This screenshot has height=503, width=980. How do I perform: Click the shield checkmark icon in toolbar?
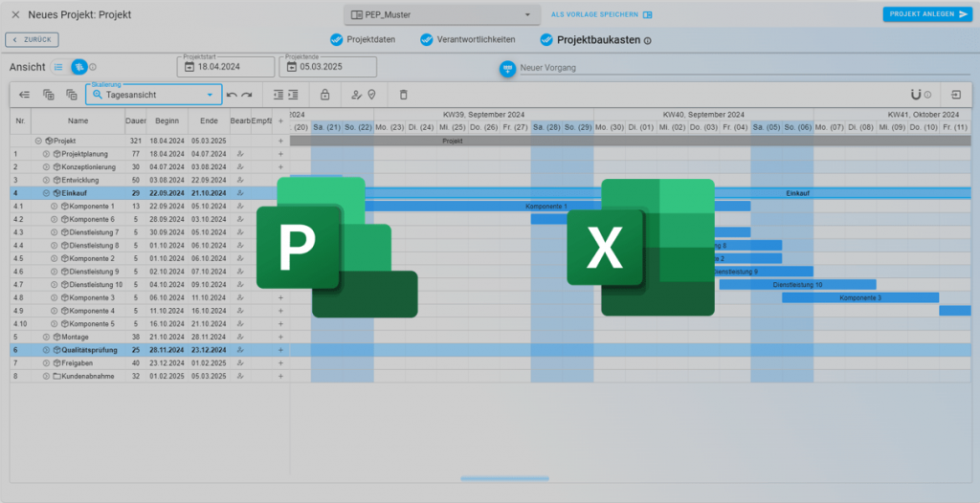tap(372, 95)
